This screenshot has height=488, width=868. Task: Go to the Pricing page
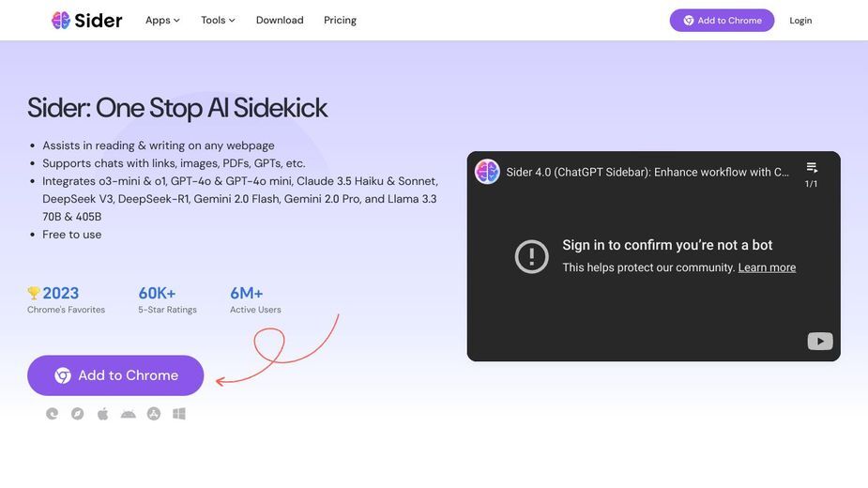(x=340, y=21)
